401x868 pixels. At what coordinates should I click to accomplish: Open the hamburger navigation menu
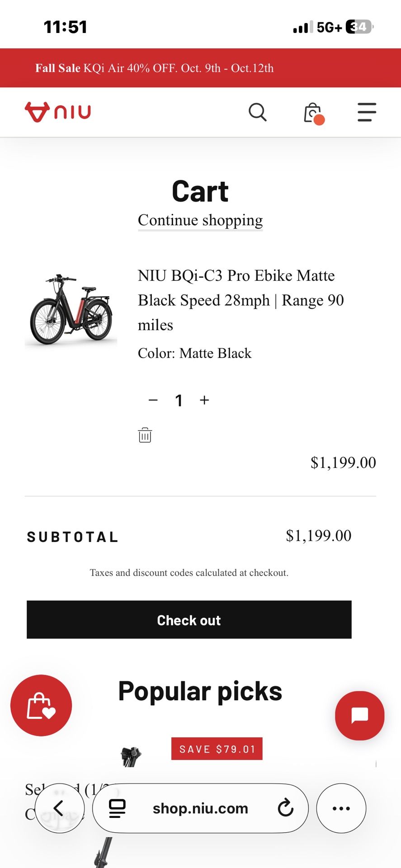pyautogui.click(x=367, y=112)
